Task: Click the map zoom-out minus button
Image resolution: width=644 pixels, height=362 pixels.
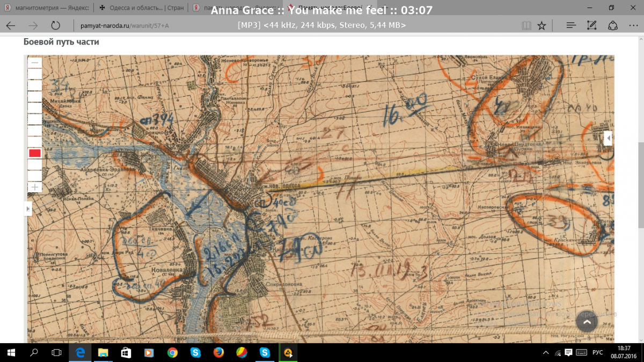Action: coord(35,62)
